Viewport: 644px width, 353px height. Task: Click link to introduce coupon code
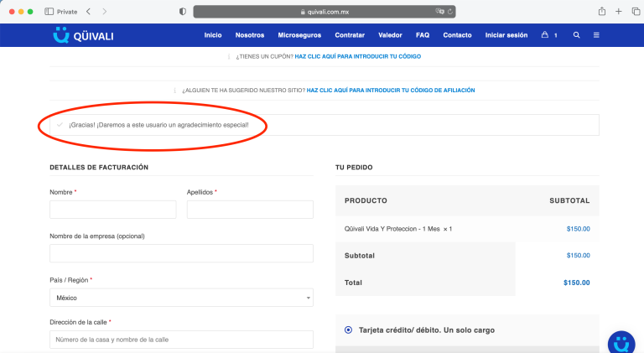pyautogui.click(x=358, y=57)
